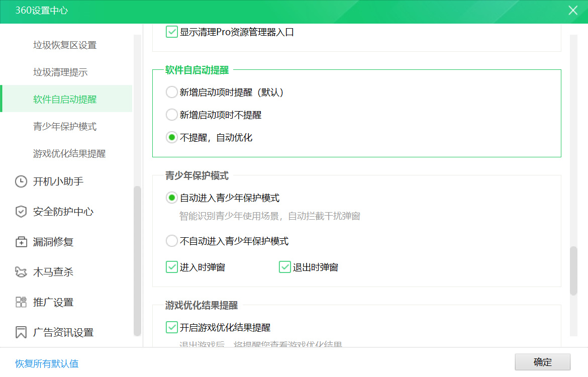Choose 新增启动项时不提醒 option

171,115
